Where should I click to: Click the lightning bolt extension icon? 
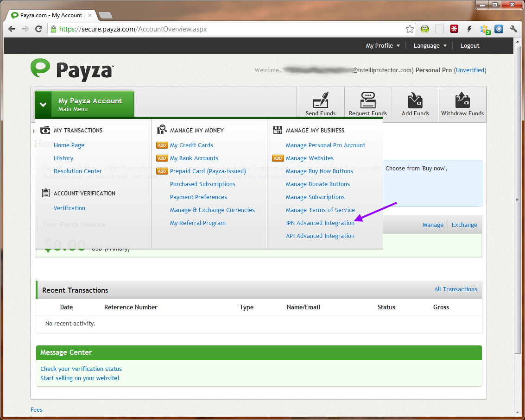[x=469, y=29]
